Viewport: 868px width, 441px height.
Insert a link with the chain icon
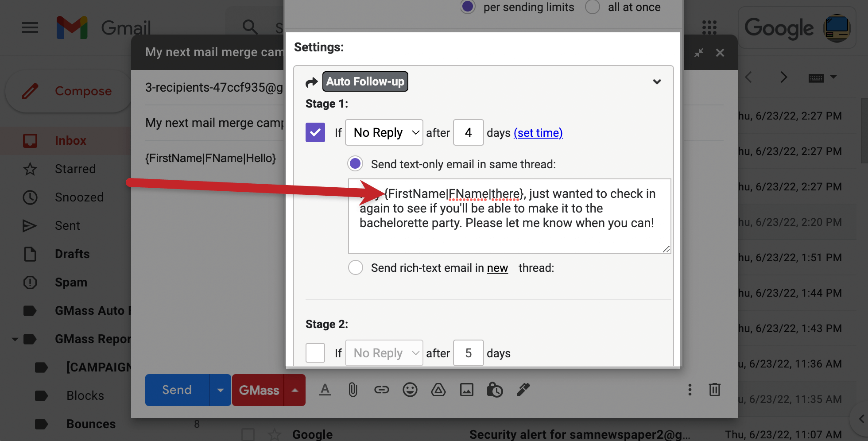381,390
